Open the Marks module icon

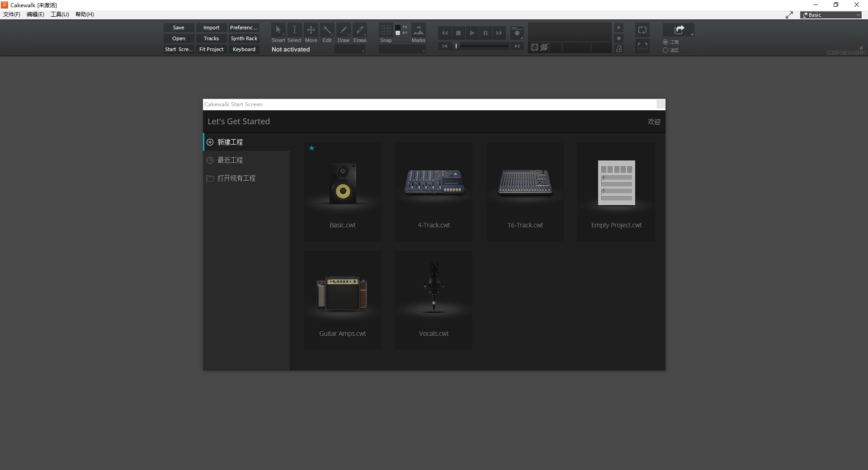coord(419,30)
